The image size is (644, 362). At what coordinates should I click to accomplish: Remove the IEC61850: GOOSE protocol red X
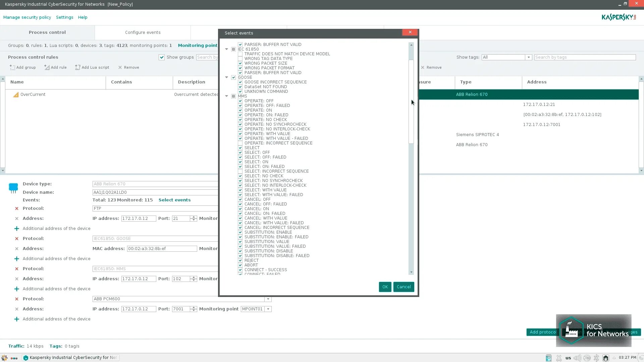(x=16, y=239)
